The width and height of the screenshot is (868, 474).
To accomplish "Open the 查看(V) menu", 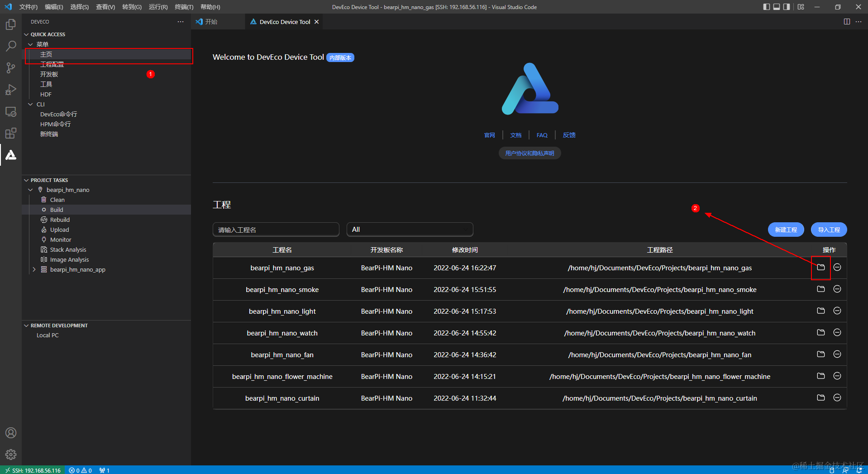I will click(105, 7).
